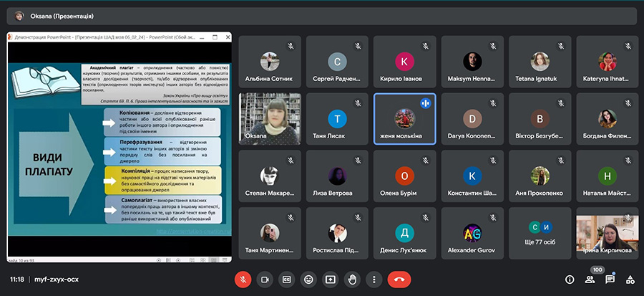Click Alexander Gurov's AG avatar
This screenshot has width=644, height=296.
click(472, 233)
